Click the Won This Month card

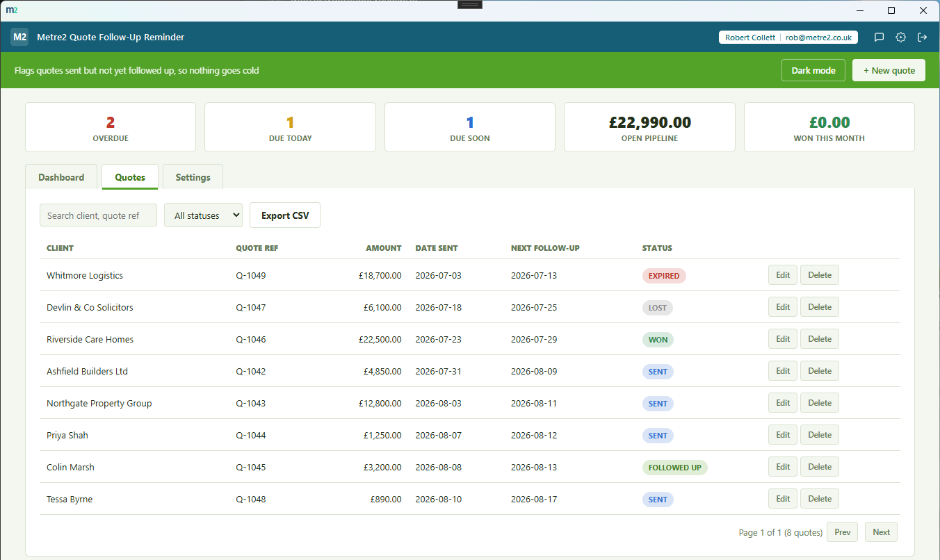coord(829,127)
